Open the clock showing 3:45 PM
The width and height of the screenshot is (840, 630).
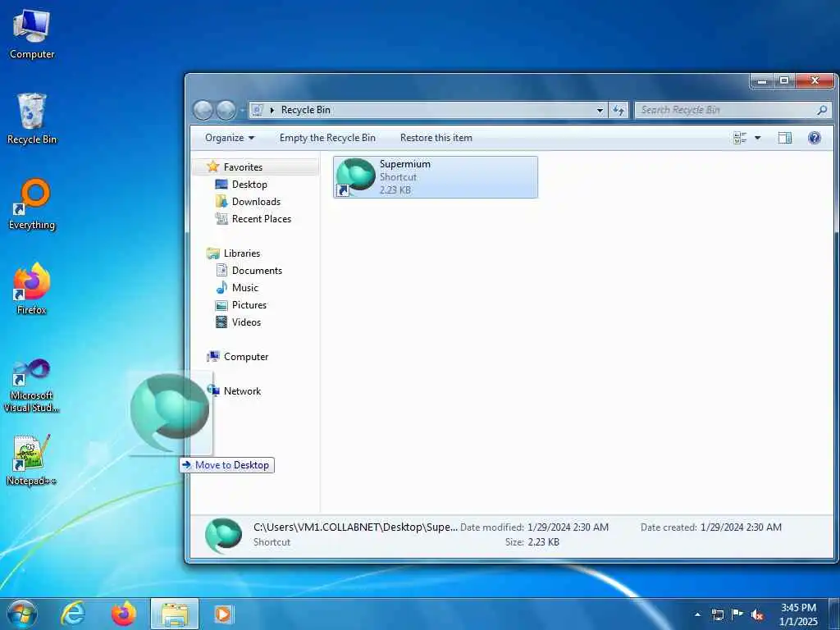798,614
